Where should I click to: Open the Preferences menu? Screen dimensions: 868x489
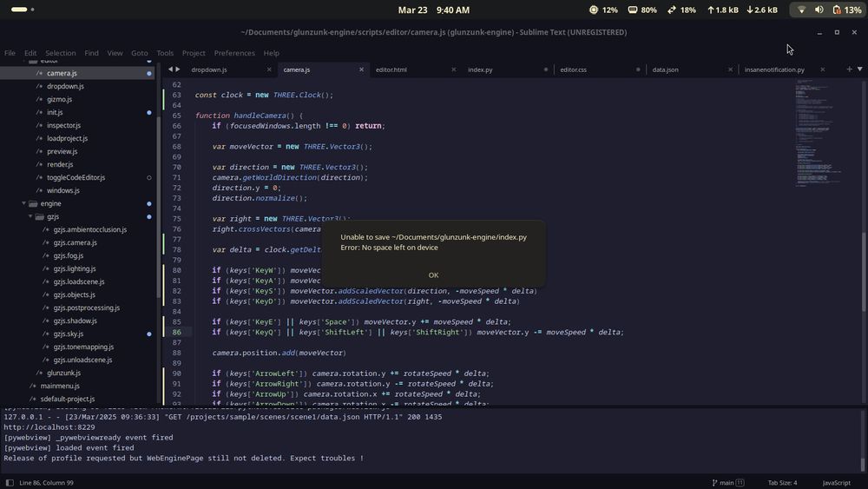point(234,53)
